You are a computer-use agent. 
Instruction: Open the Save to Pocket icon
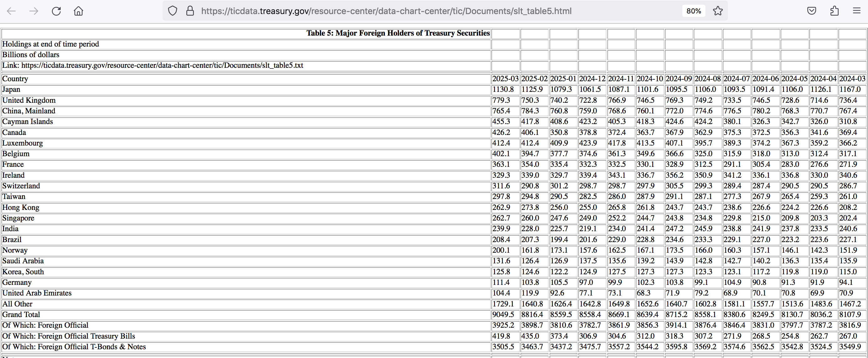pyautogui.click(x=812, y=11)
